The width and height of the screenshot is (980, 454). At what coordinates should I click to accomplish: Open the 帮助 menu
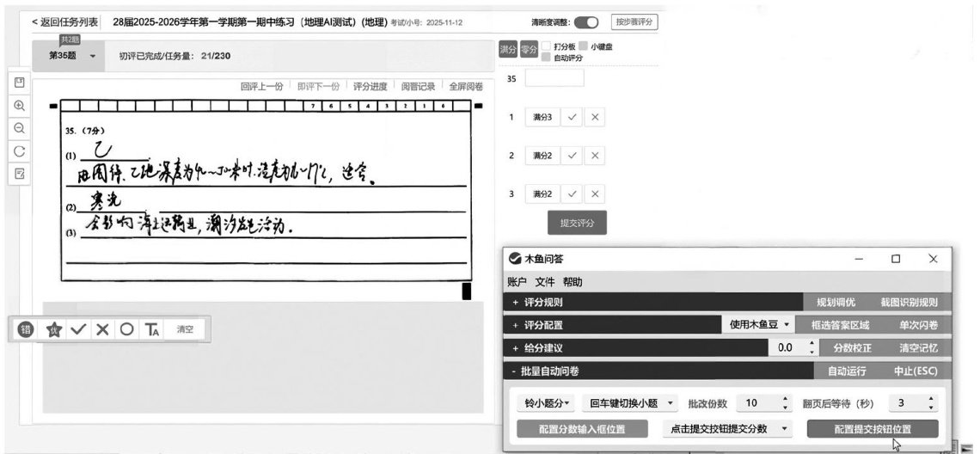point(573,281)
